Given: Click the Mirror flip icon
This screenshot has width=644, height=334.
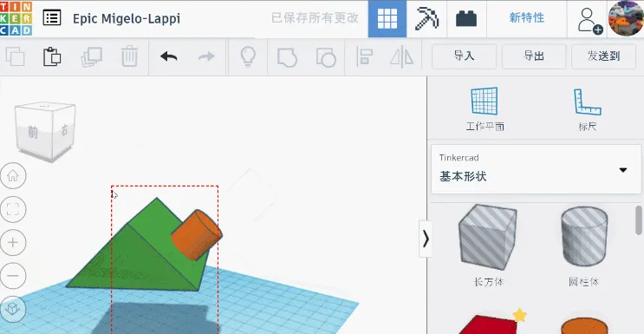Looking at the screenshot, I should pos(401,56).
